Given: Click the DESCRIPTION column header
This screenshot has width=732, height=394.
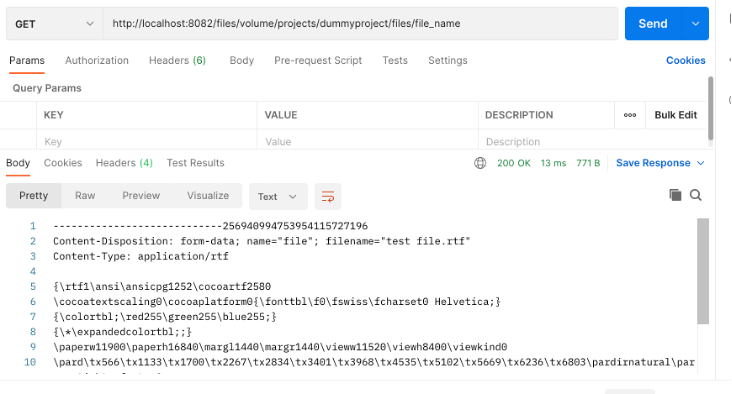Looking at the screenshot, I should 519,115.
